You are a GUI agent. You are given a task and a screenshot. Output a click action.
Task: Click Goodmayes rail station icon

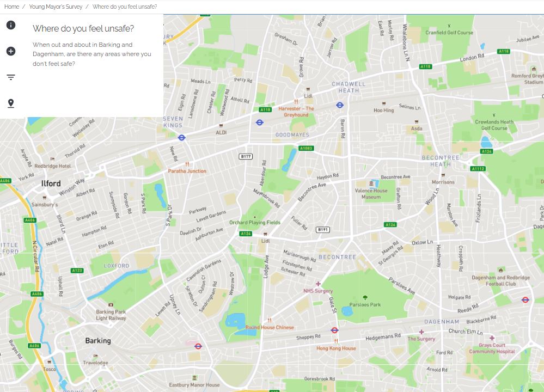click(260, 122)
